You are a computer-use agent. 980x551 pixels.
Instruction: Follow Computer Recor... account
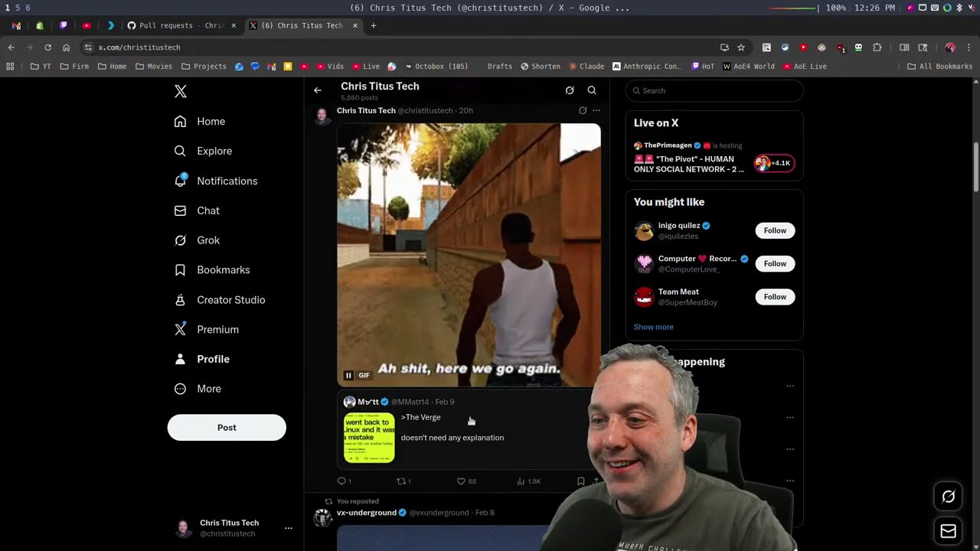775,264
